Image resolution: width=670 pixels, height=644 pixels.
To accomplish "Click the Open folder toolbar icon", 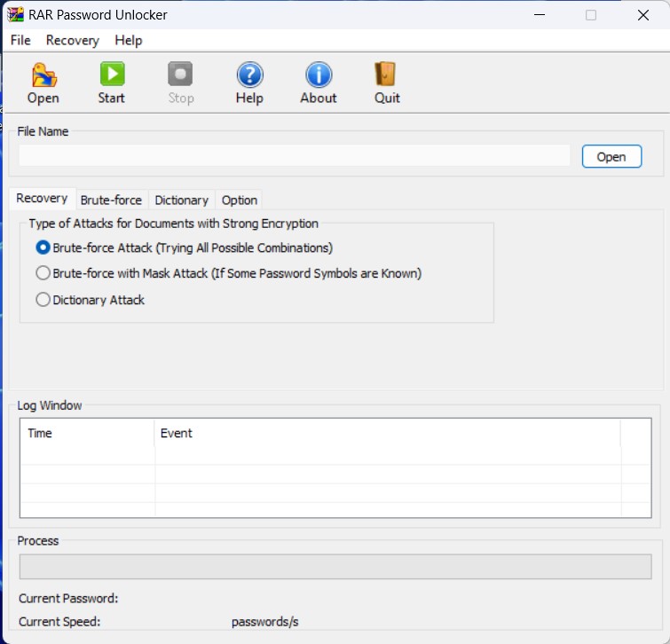I will [43, 75].
